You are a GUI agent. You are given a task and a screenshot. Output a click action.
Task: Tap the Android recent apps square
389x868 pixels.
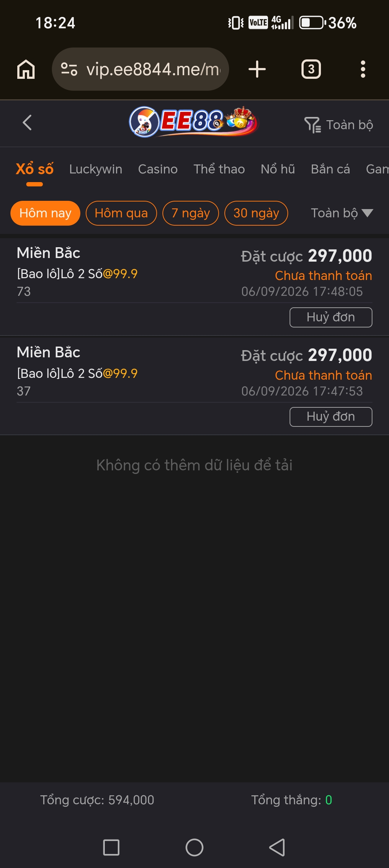tap(111, 847)
